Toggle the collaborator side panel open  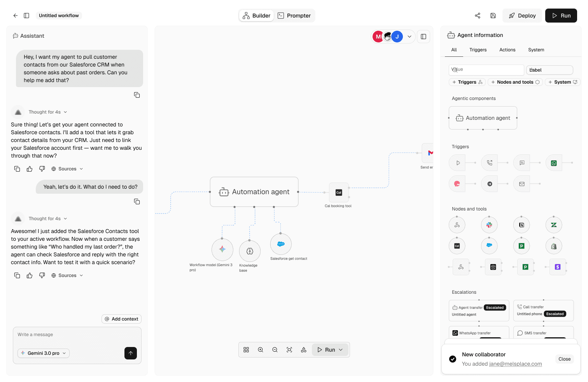(423, 36)
